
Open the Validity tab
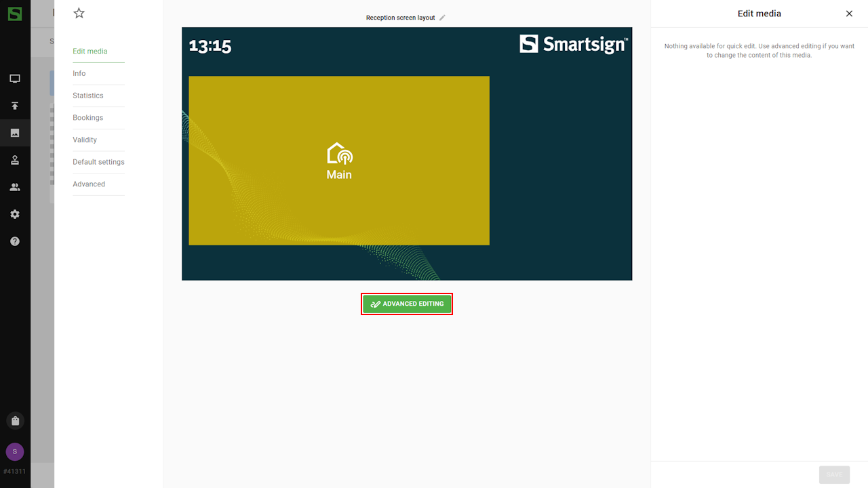click(85, 140)
